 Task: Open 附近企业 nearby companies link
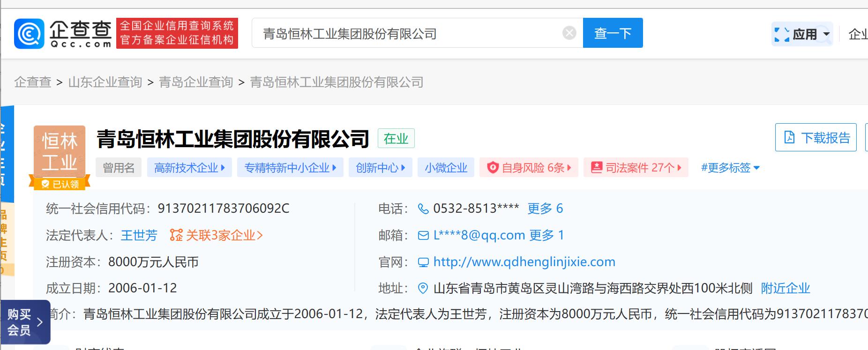click(786, 288)
